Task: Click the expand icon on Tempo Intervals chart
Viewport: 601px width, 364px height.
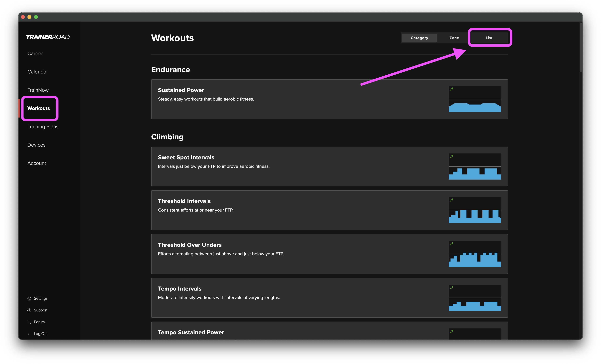Action: [452, 287]
